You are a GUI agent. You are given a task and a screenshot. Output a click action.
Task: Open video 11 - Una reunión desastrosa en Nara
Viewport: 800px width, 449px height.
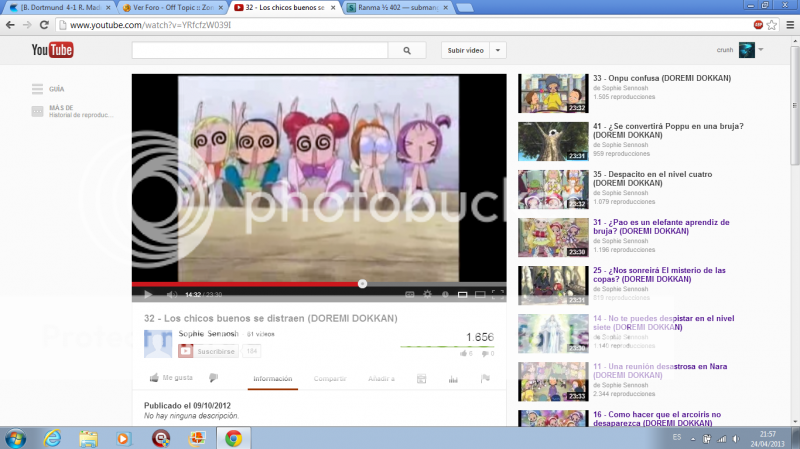660,370
